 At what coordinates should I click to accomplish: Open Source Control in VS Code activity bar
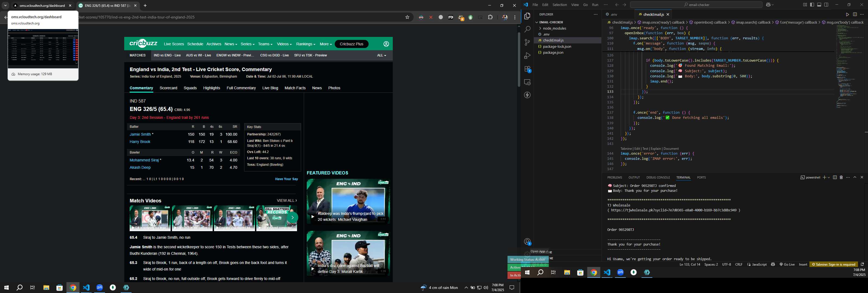[x=527, y=43]
